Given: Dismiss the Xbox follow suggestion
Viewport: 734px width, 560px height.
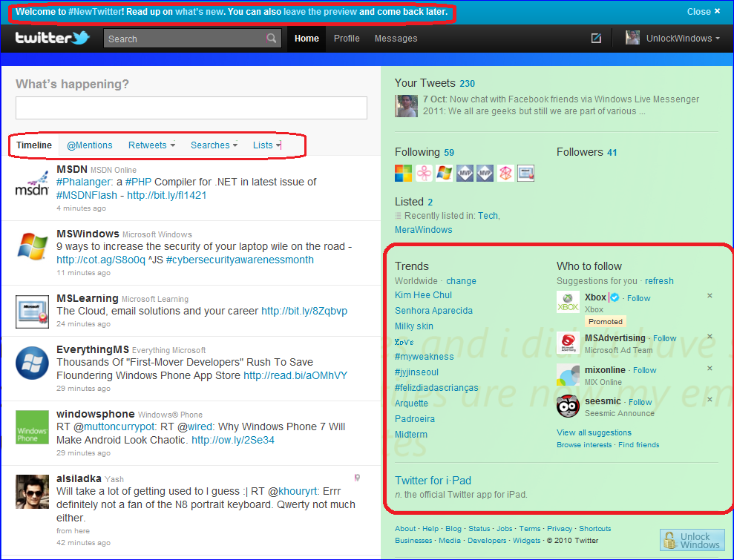Looking at the screenshot, I should (710, 296).
